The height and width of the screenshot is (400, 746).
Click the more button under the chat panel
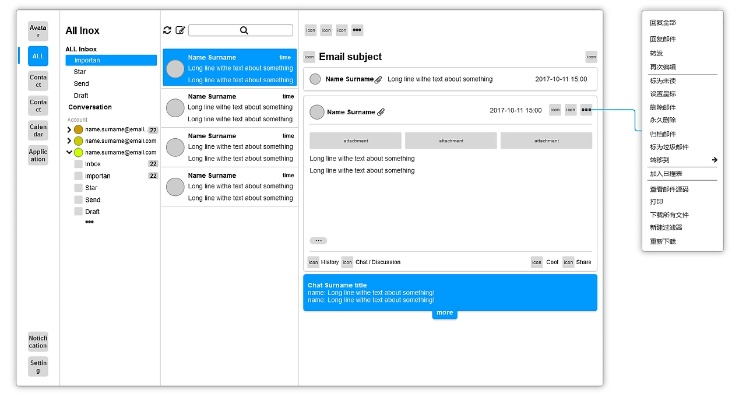(x=445, y=313)
